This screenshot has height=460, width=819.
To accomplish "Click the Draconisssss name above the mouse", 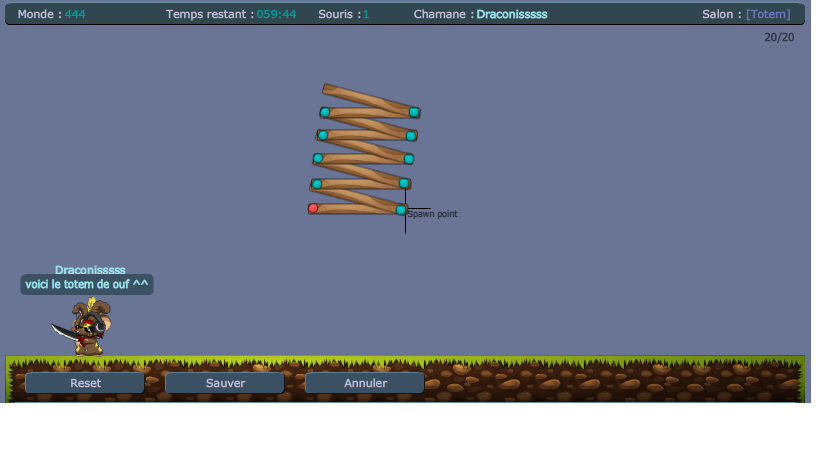I will coord(90,270).
